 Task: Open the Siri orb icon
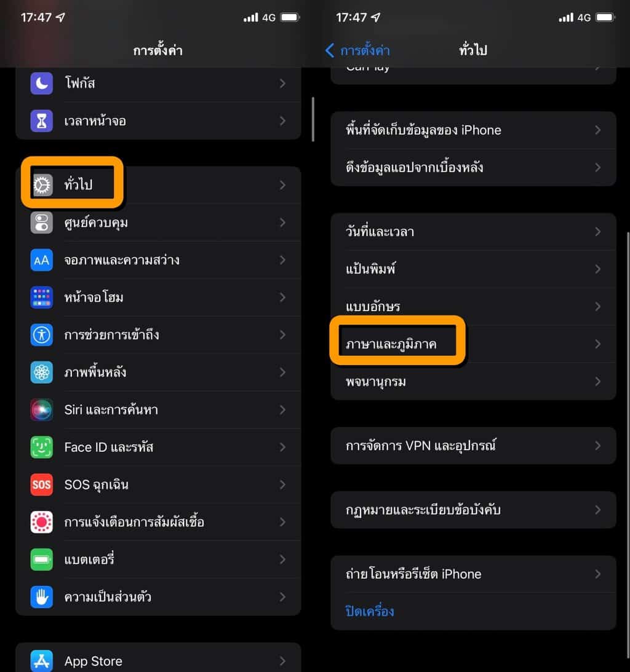click(x=42, y=409)
